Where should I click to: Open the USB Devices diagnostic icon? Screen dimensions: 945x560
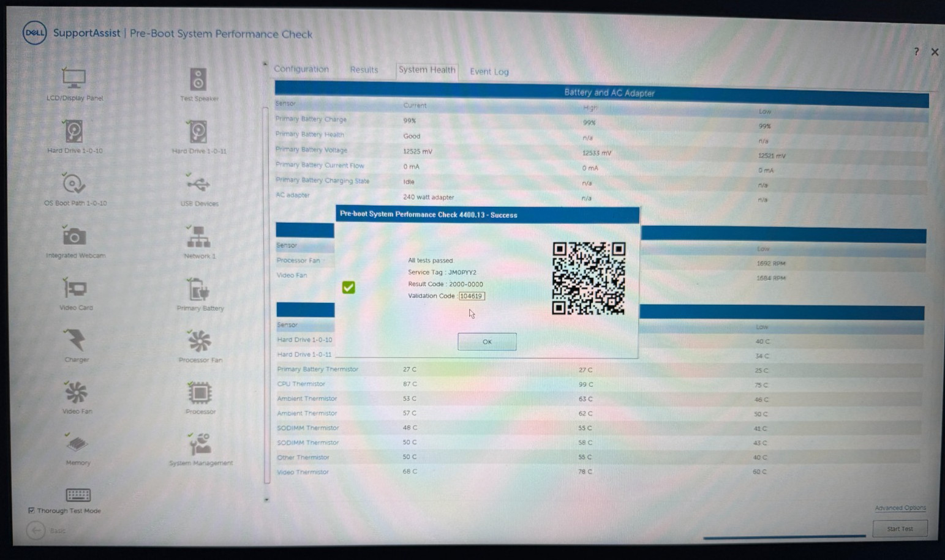point(198,183)
